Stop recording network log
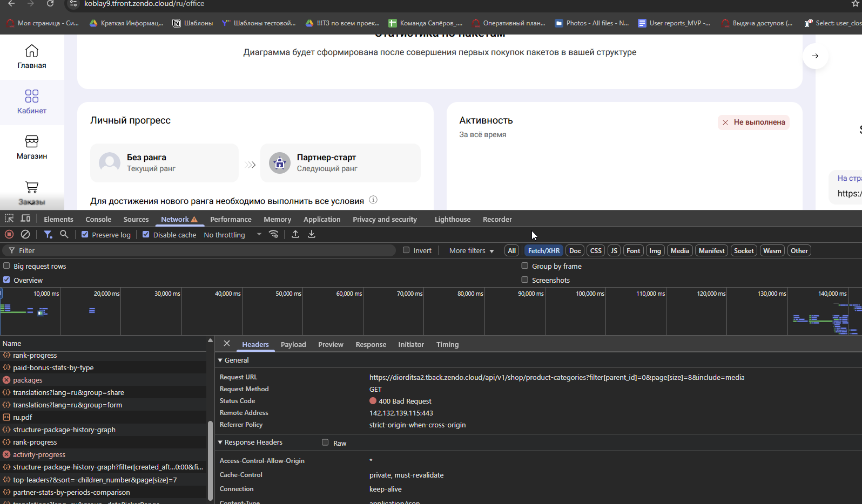This screenshot has height=504, width=862. click(x=9, y=234)
